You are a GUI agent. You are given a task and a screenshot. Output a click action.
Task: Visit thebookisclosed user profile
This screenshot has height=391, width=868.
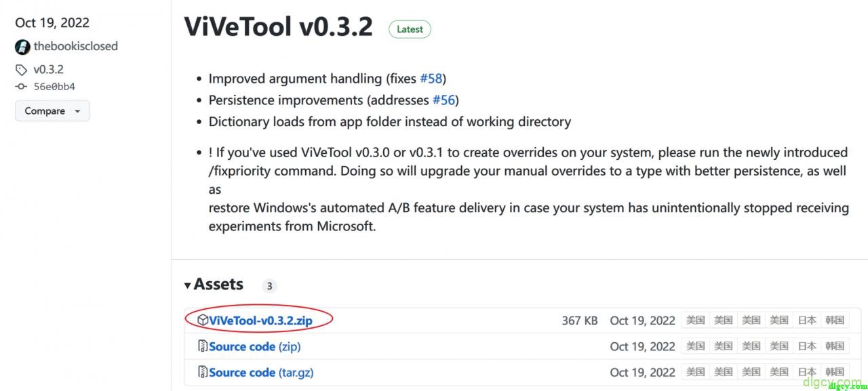[x=75, y=46]
